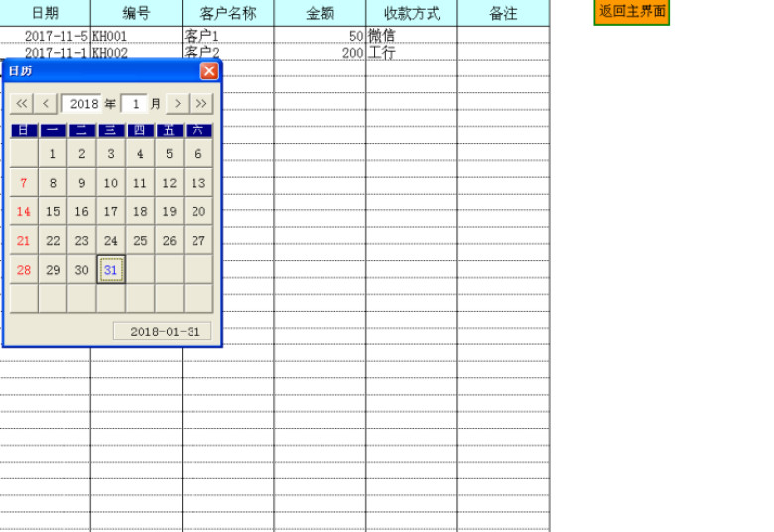Select day 13 in the calendar
This screenshot has height=532, width=774.
[x=197, y=183]
